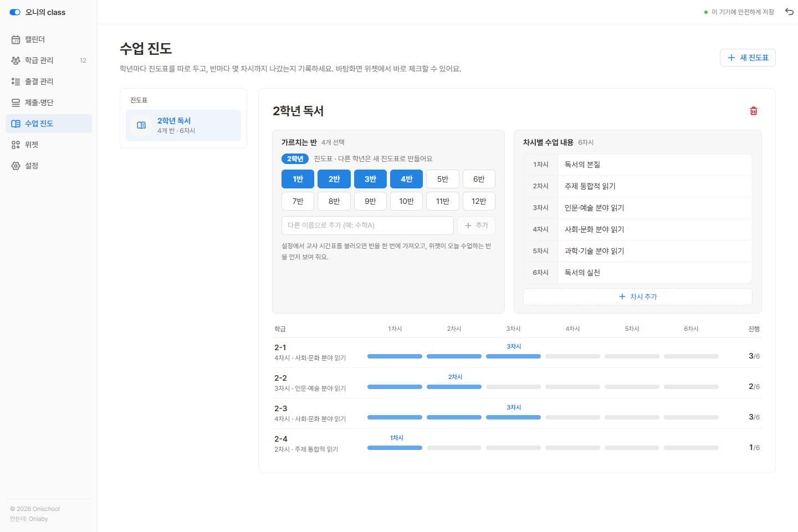Edit the 3차시 lesson field 인문·예술 분야 읽기
This screenshot has width=798, height=532.
point(654,208)
